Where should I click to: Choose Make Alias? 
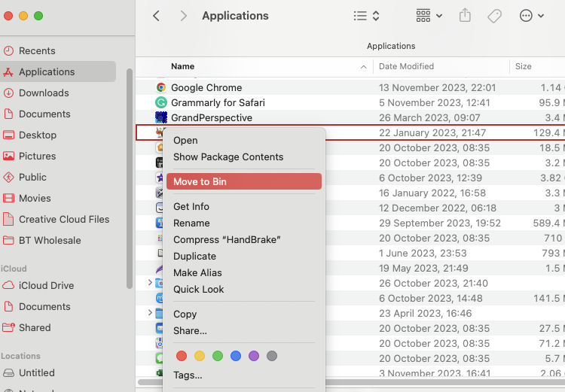point(244,273)
